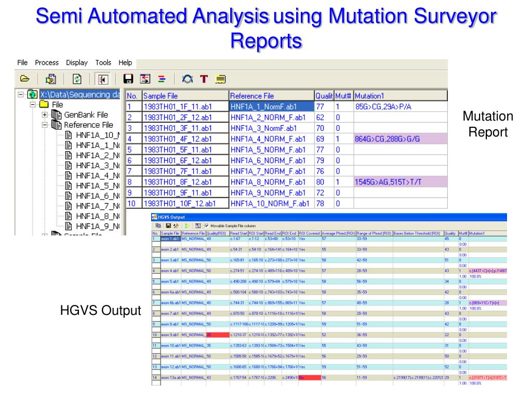Viewport: 532px width, 399px height.
Task: Click mutation cell 864G>CG,288G>G/G
Action: click(401, 139)
